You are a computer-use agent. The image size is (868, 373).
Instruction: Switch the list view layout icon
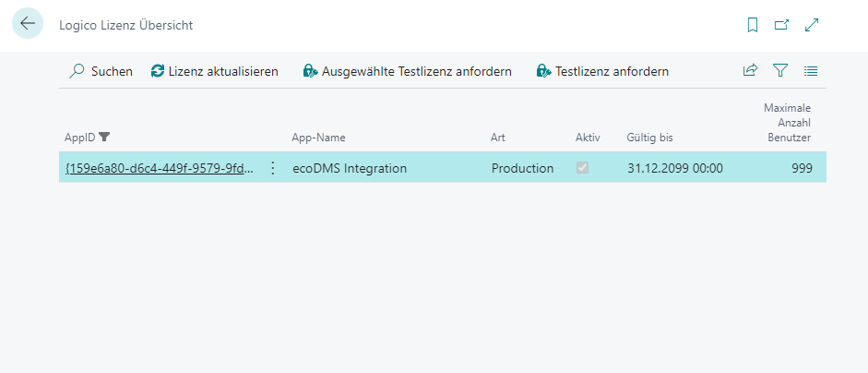pos(811,71)
